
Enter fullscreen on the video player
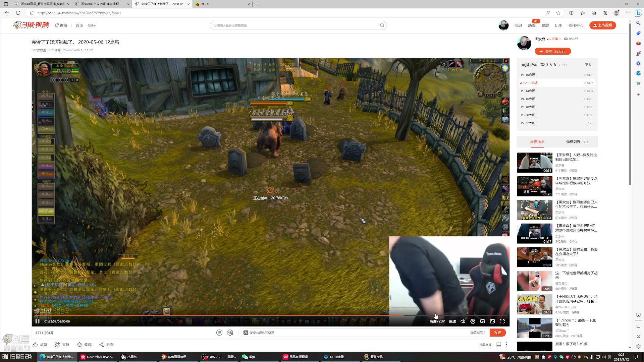tap(502, 321)
